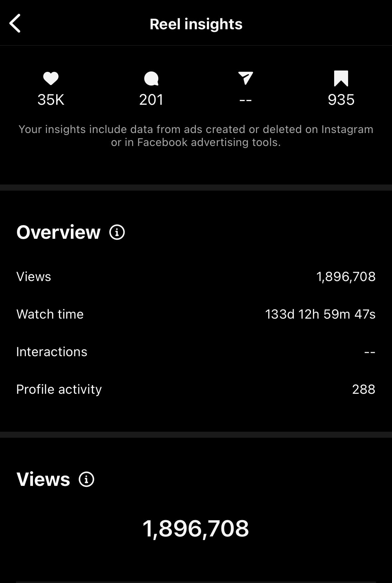Tap the 935 saves count
The image size is (392, 583).
point(341,100)
